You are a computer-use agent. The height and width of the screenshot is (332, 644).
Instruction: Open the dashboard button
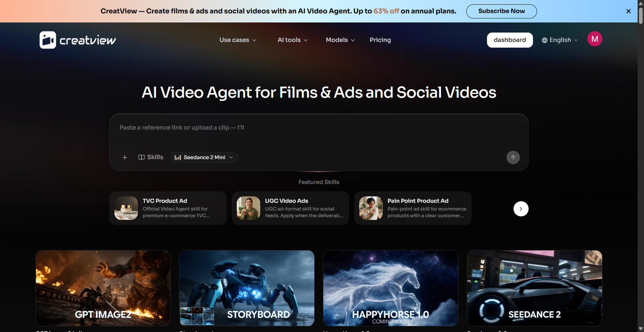510,40
